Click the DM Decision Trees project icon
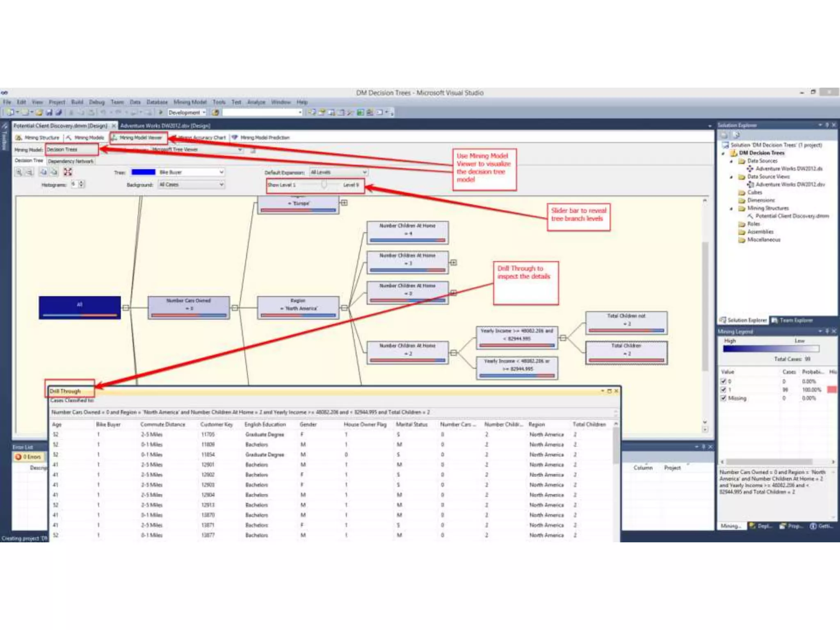The height and width of the screenshot is (630, 840). [x=733, y=153]
